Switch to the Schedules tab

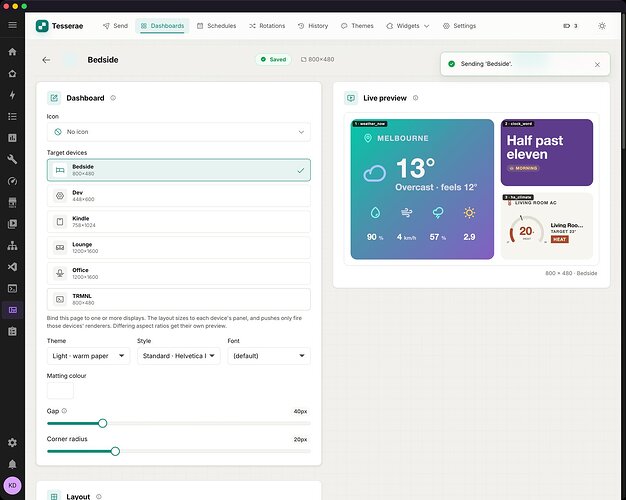[216, 26]
